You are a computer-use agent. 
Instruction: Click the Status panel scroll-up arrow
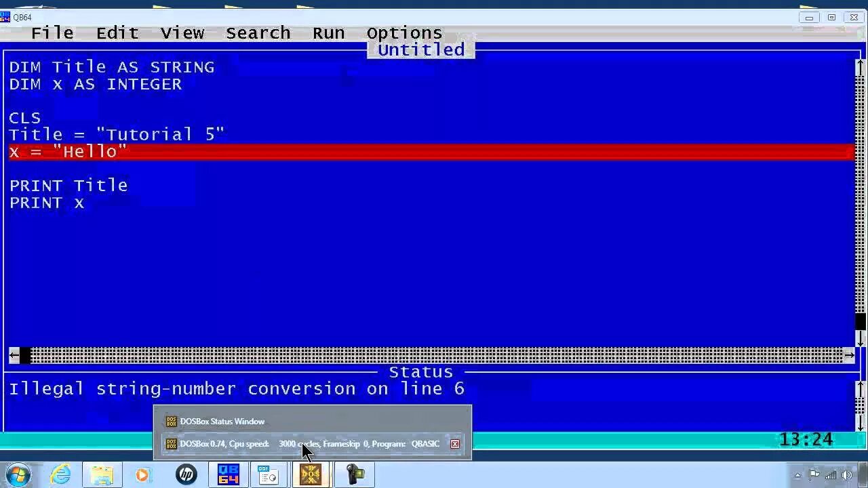point(860,389)
